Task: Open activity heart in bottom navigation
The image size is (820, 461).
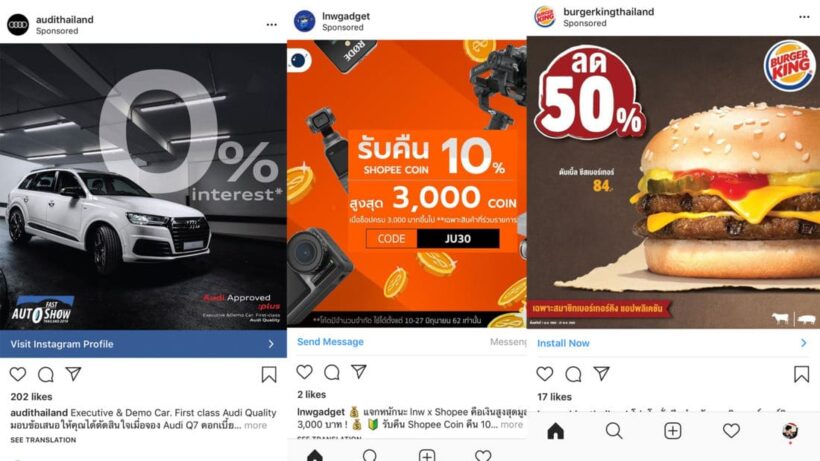Action: tap(731, 431)
